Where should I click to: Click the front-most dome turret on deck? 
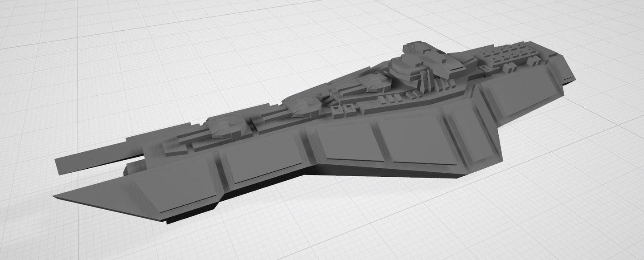pos(227,126)
